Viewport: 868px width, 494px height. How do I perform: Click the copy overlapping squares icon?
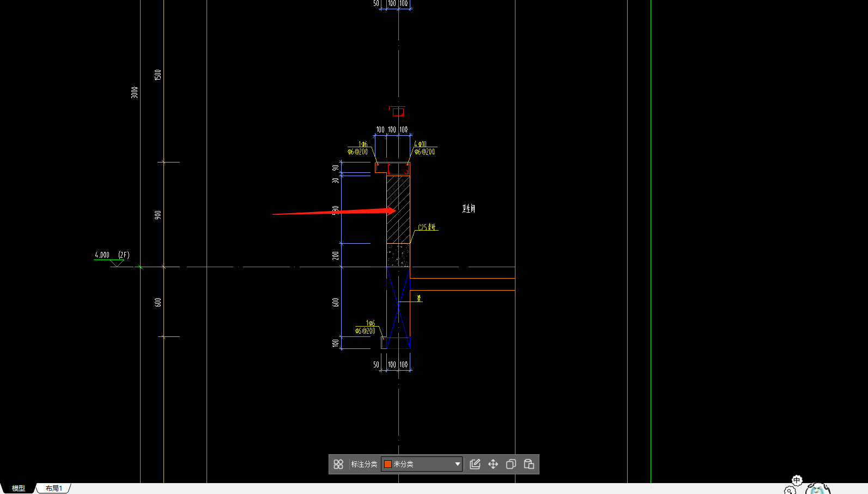click(x=511, y=464)
